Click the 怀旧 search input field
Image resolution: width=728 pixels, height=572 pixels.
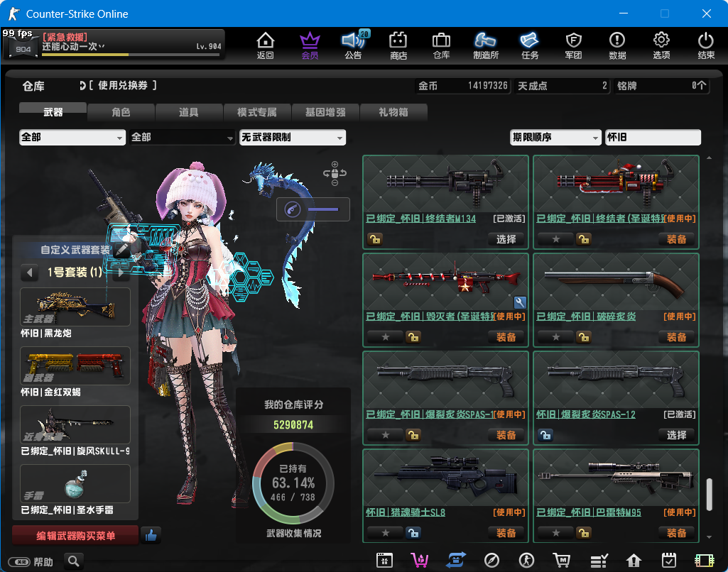point(653,137)
